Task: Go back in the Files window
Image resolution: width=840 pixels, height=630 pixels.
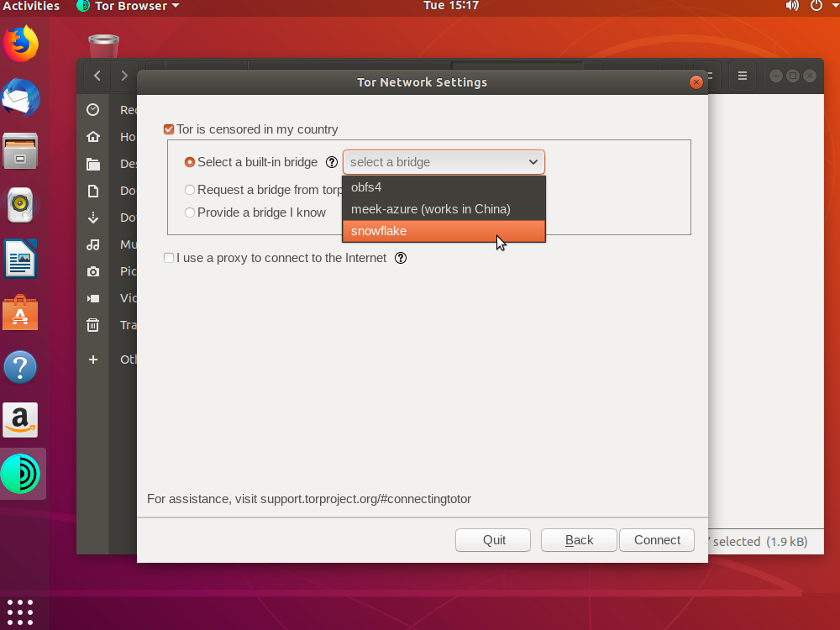Action: 97,76
